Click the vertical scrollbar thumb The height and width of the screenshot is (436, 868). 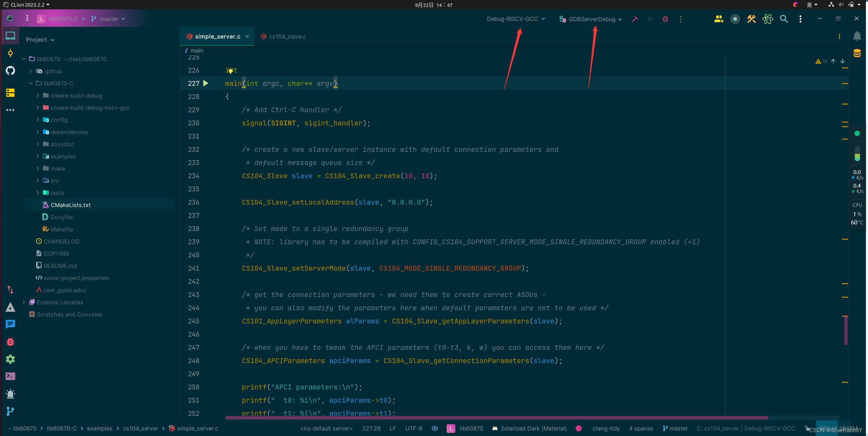pyautogui.click(x=845, y=330)
